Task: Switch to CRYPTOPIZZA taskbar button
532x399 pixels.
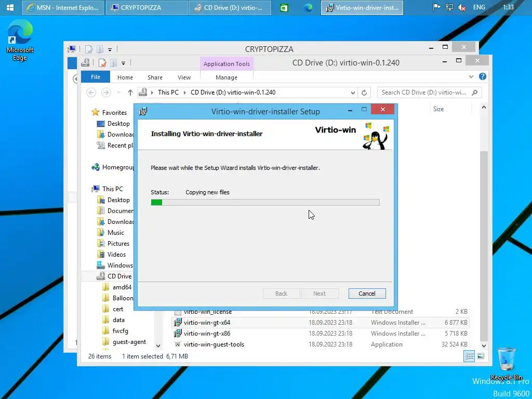Action: [x=147, y=7]
